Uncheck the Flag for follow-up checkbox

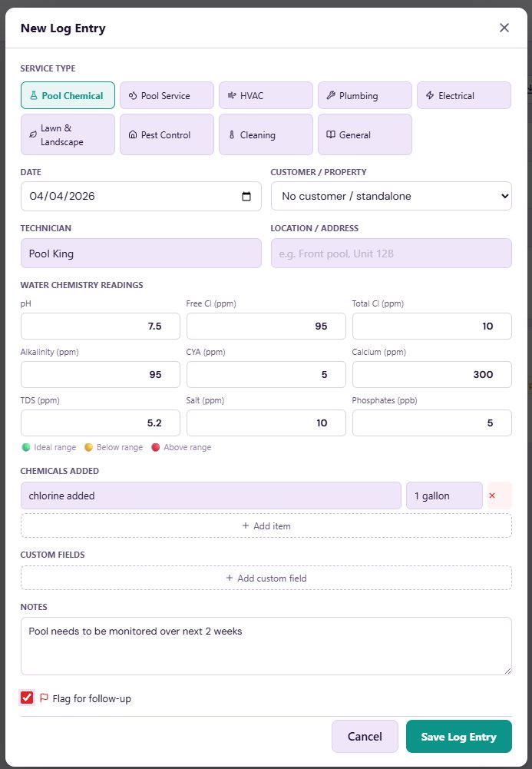[28, 698]
